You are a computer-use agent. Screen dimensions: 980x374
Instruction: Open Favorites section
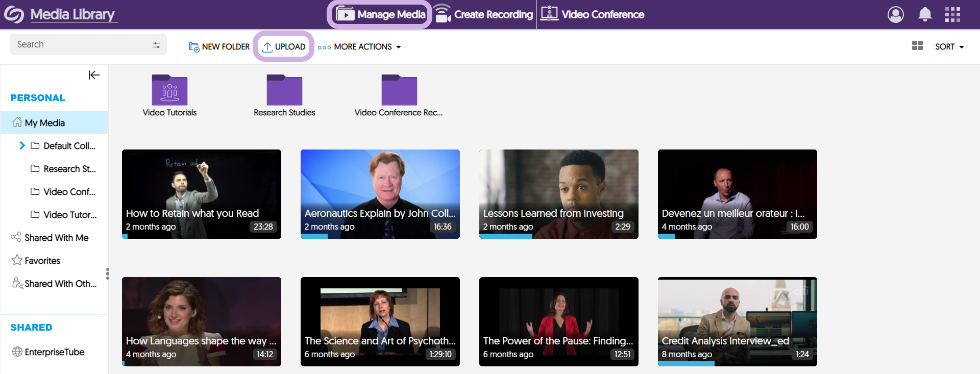click(x=36, y=260)
